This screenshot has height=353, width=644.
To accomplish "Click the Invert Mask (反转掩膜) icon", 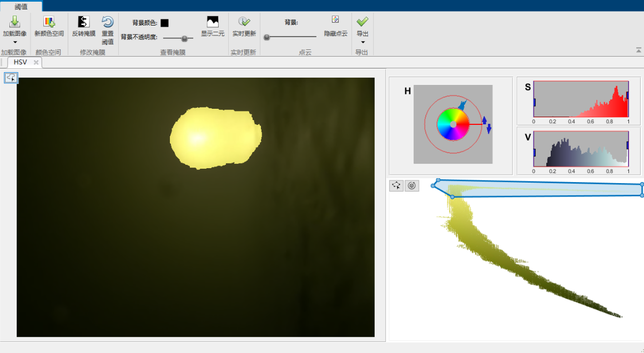I will [x=83, y=22].
